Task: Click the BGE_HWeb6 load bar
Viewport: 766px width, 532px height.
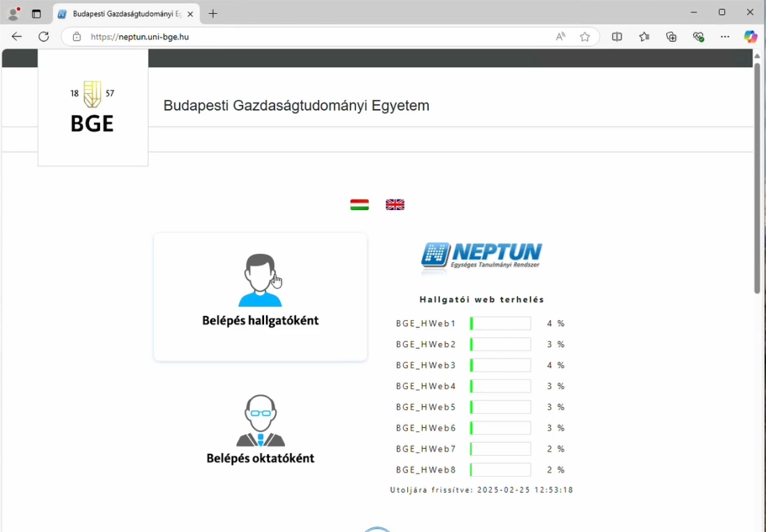Action: tap(501, 428)
